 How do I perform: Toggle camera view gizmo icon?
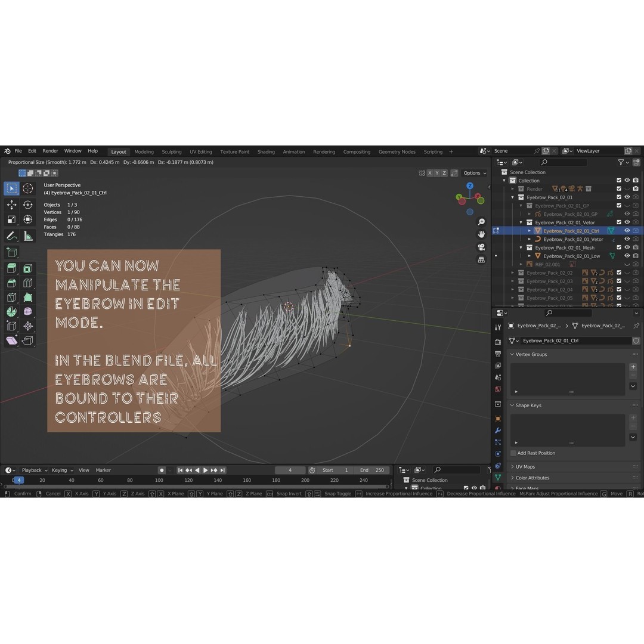(x=481, y=247)
